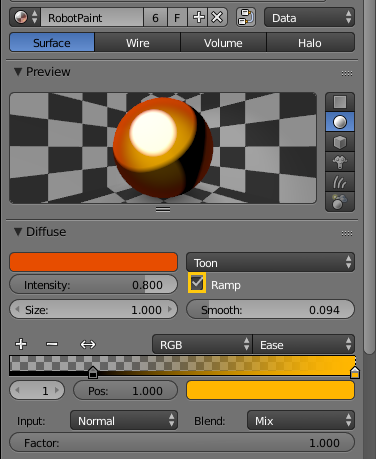Unlink RobotPaint material with X icon
Viewport: 376px width, 459px height.
click(217, 17)
